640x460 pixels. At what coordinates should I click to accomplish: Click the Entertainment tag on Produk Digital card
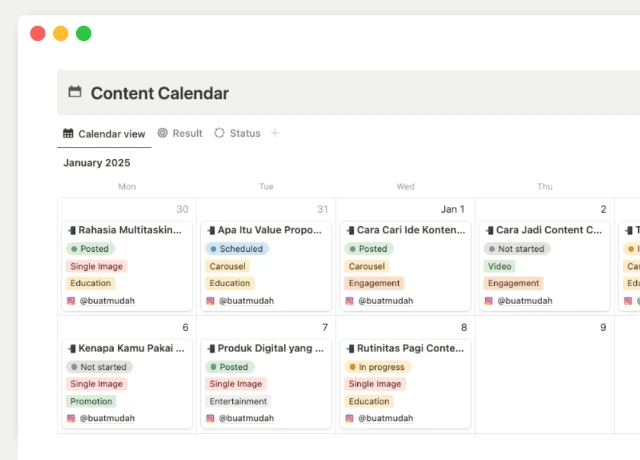tap(238, 401)
